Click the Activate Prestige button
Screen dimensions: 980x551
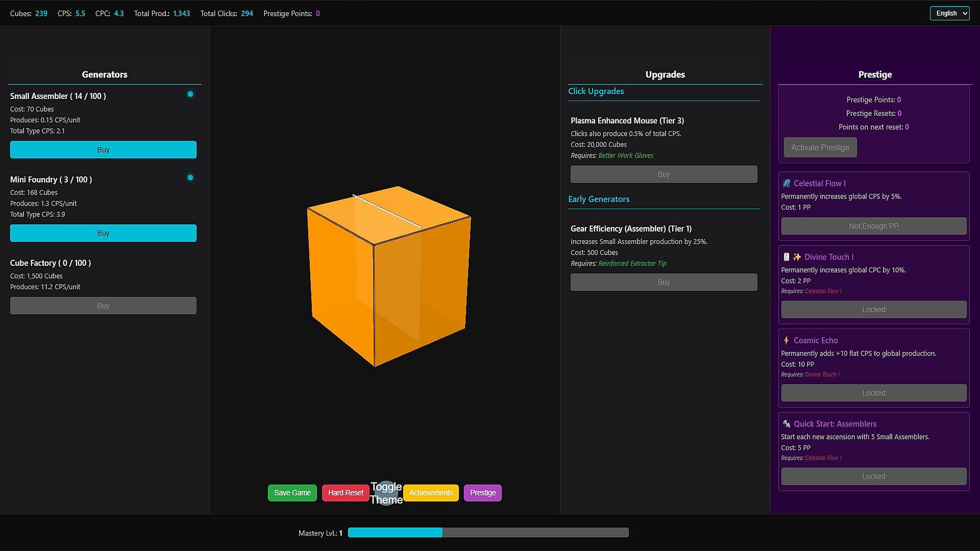coord(820,147)
